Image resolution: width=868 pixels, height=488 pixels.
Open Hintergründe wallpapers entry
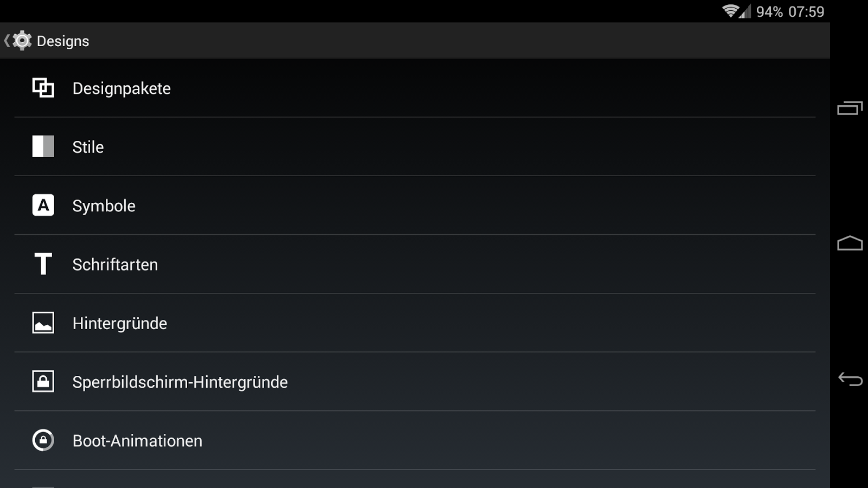coord(119,323)
